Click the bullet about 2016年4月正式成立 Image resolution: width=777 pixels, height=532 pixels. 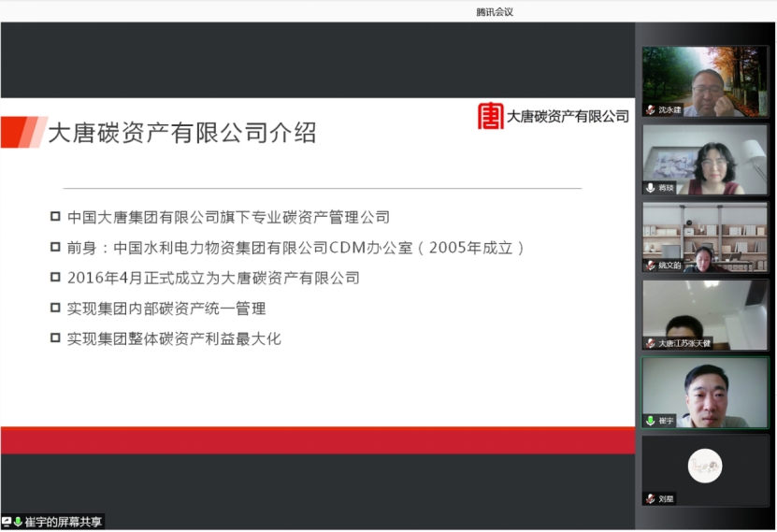(213, 278)
